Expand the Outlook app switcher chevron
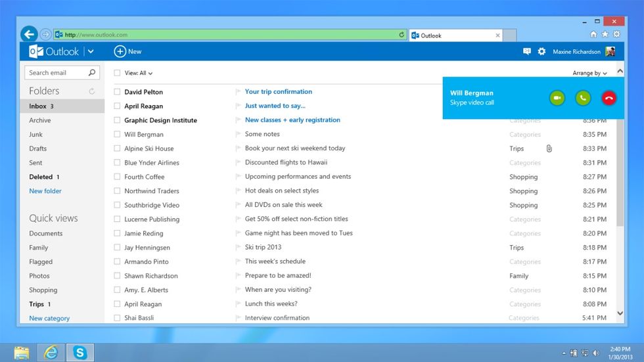 [91, 51]
